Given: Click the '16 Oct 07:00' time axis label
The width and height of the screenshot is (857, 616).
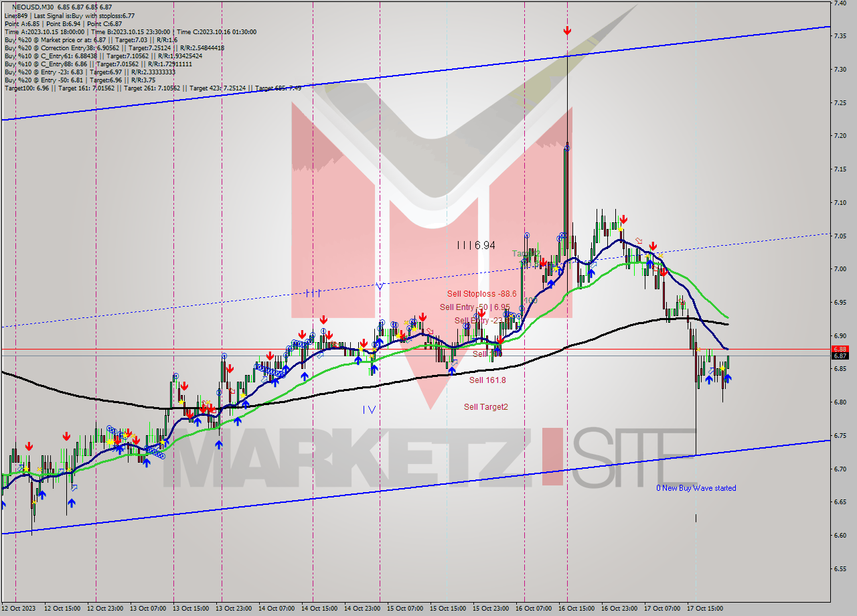Looking at the screenshot, I should [534, 609].
